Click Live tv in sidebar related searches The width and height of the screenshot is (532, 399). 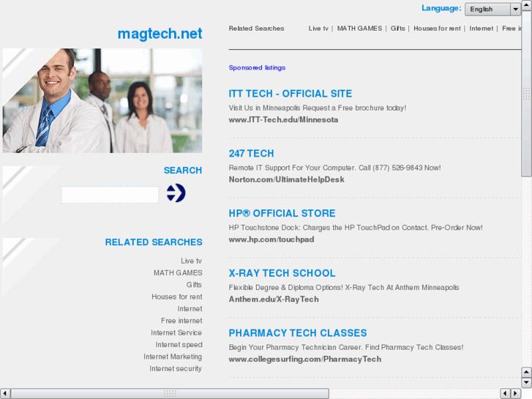pyautogui.click(x=191, y=261)
